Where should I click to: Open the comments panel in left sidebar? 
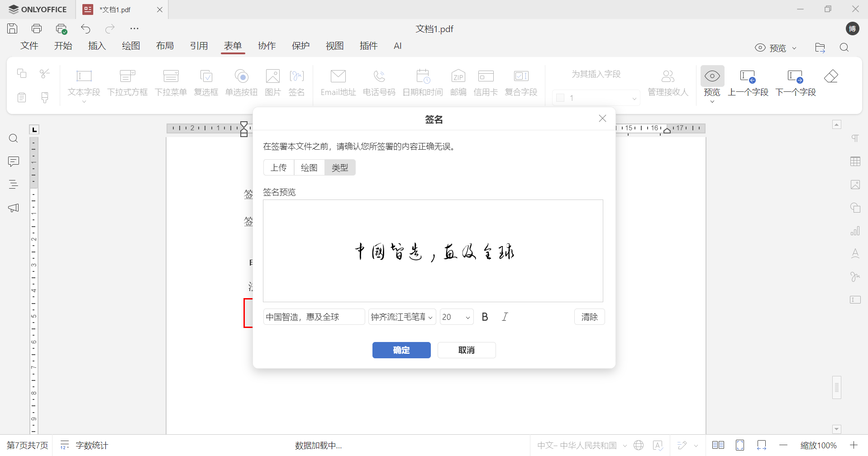click(13, 161)
